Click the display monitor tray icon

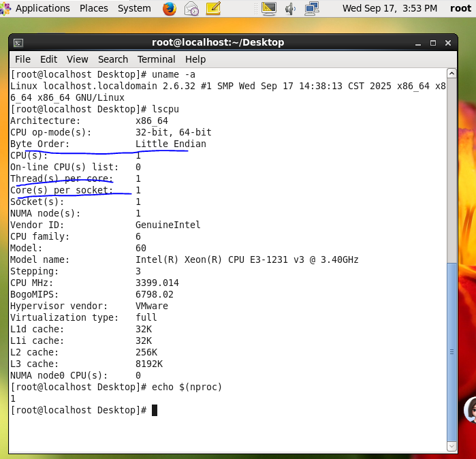tap(269, 8)
